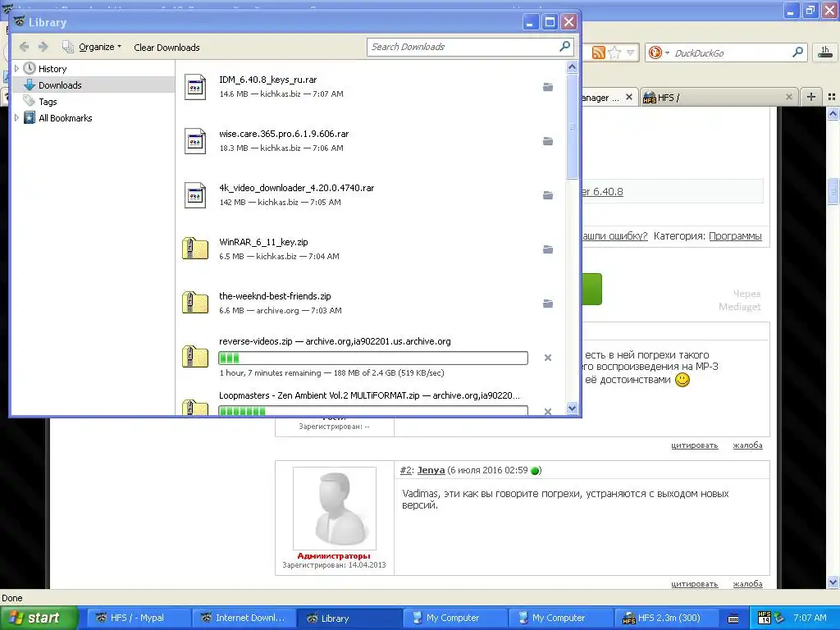Viewport: 840px width, 630px height.
Task: Bookmark this page with the star icon
Action: (x=614, y=52)
